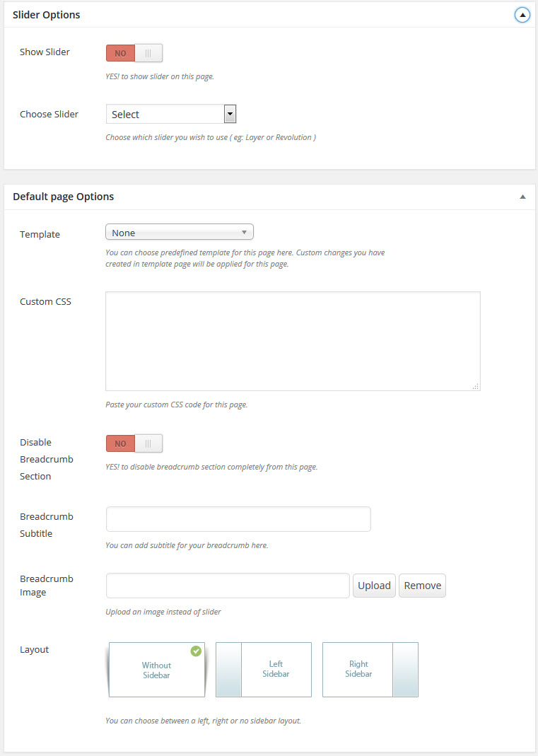The image size is (538, 756).
Task: Collapse the Slider Options panel arrow
Action: [522, 15]
